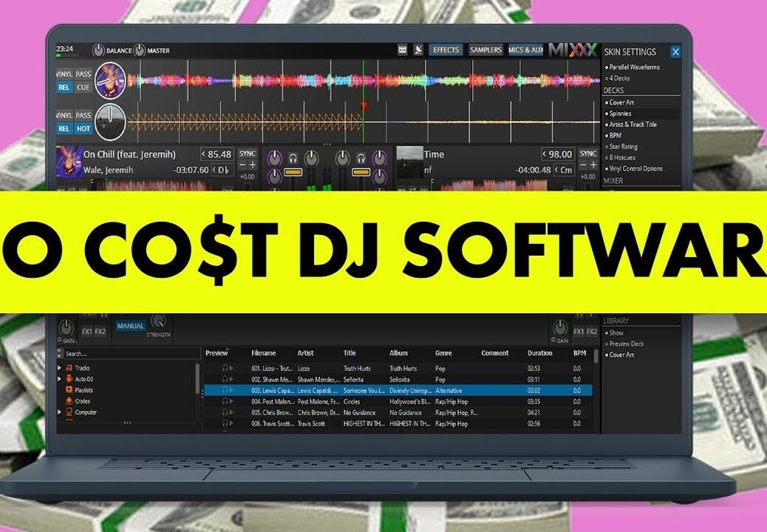Click the Master volume knob
This screenshot has width=767, height=532.
point(140,50)
